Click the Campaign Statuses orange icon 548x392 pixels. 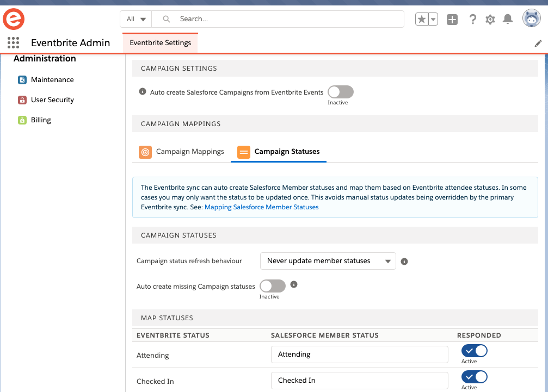244,152
